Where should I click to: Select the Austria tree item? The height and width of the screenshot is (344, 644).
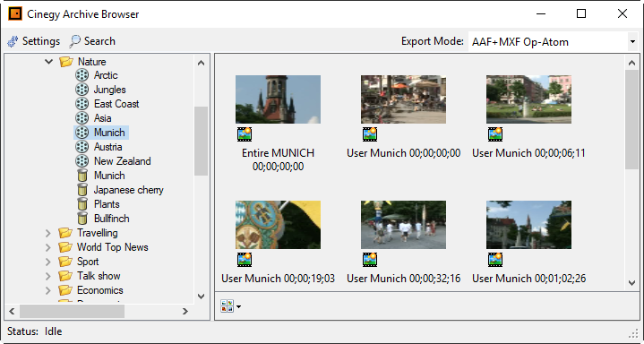click(x=108, y=147)
